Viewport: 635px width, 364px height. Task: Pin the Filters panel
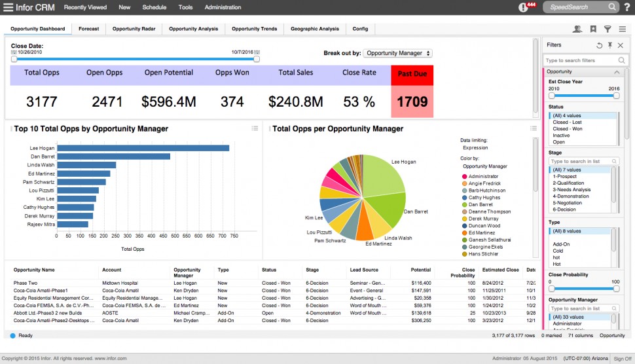tap(610, 45)
